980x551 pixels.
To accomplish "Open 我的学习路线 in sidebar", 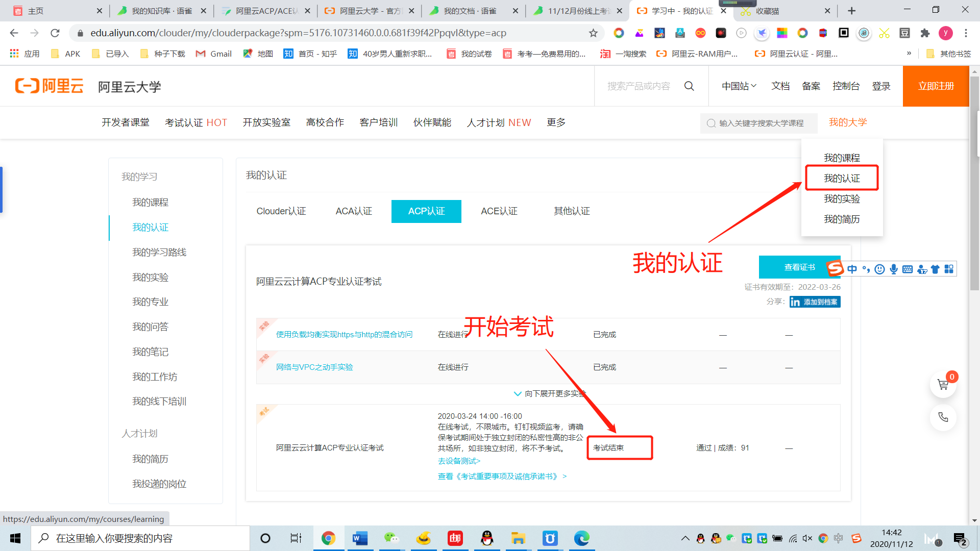I will [159, 253].
